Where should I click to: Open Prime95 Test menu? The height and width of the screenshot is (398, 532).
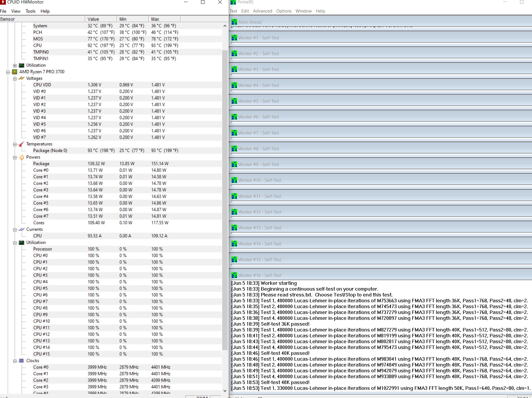click(x=233, y=11)
